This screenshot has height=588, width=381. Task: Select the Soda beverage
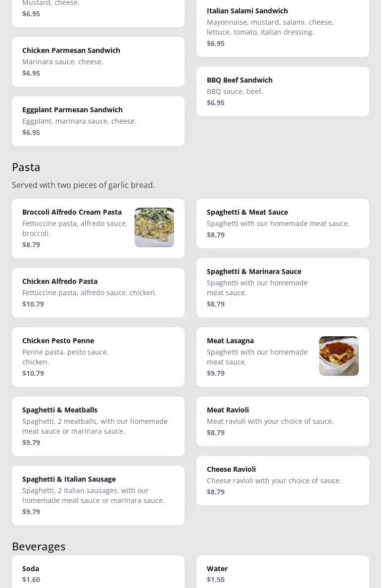[x=98, y=573]
